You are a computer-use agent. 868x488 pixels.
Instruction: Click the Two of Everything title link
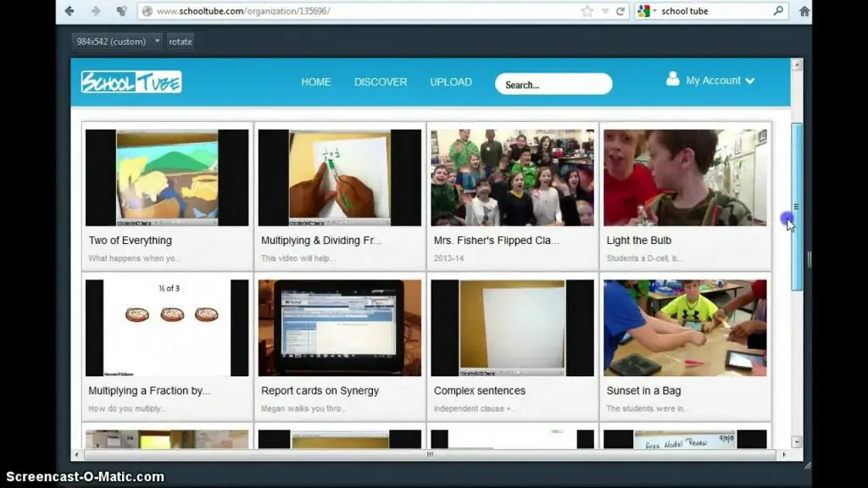tap(130, 241)
